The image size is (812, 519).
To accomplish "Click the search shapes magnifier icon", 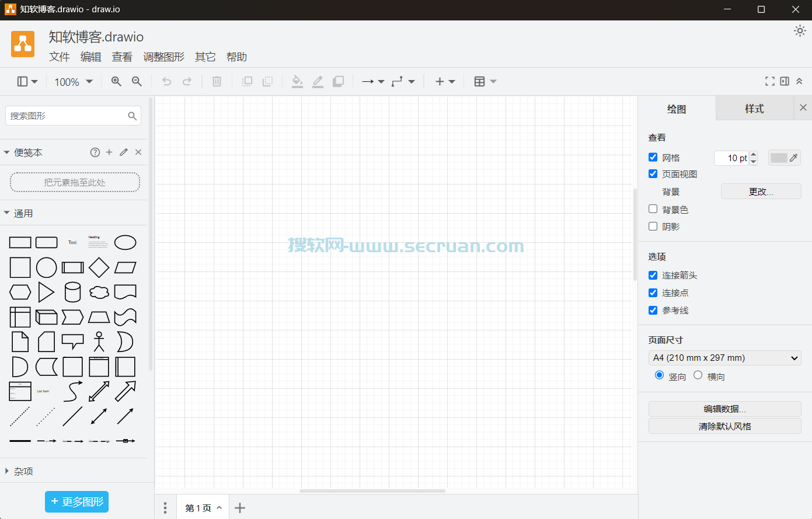I will (x=133, y=116).
